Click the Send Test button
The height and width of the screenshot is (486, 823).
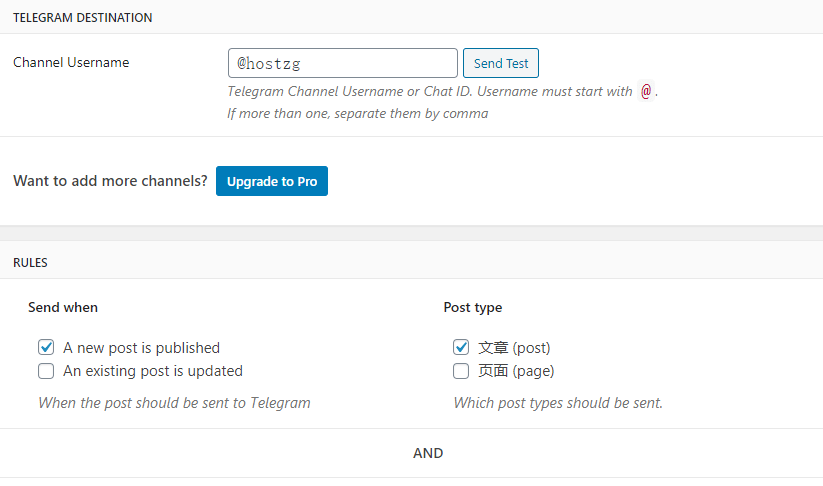pyautogui.click(x=501, y=63)
